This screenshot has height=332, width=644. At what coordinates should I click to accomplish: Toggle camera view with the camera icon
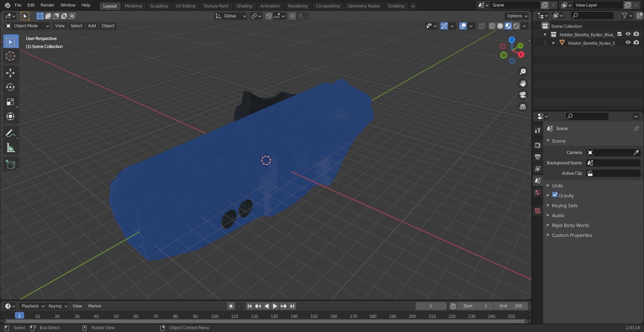523,95
